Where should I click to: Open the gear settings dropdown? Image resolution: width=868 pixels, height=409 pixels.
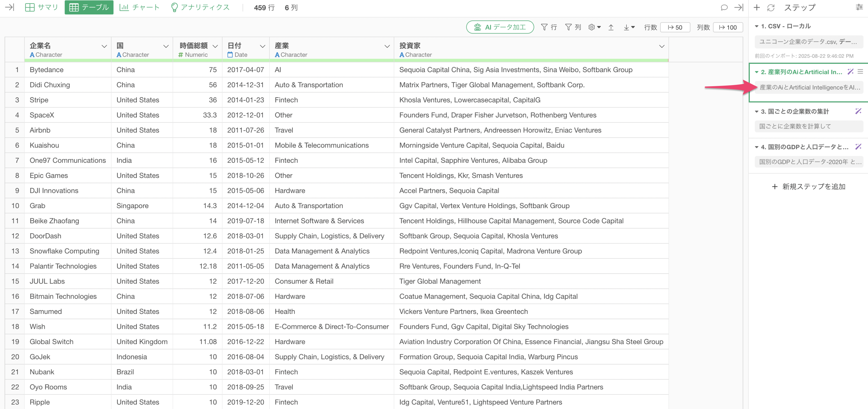(594, 27)
